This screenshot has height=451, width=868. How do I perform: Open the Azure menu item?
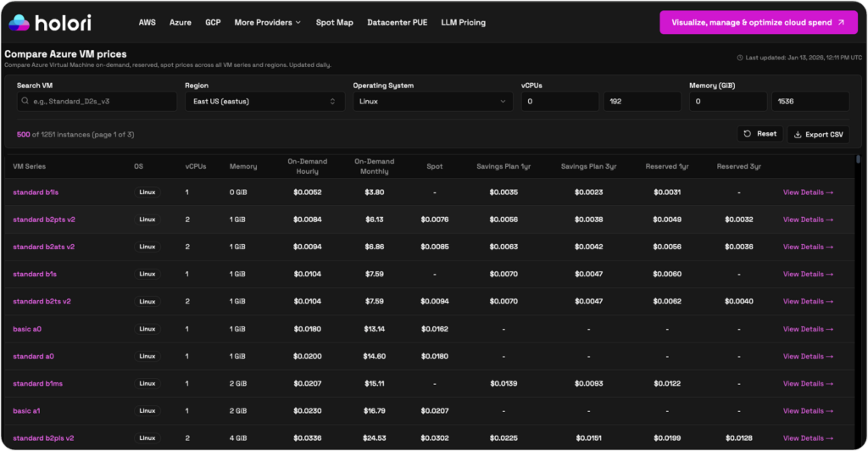181,23
